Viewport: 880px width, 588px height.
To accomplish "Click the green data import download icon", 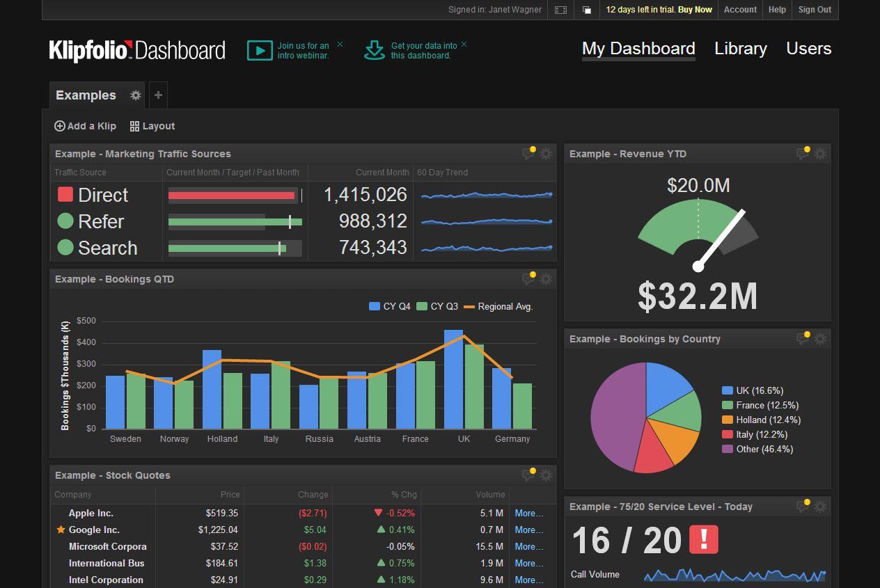I will point(374,50).
